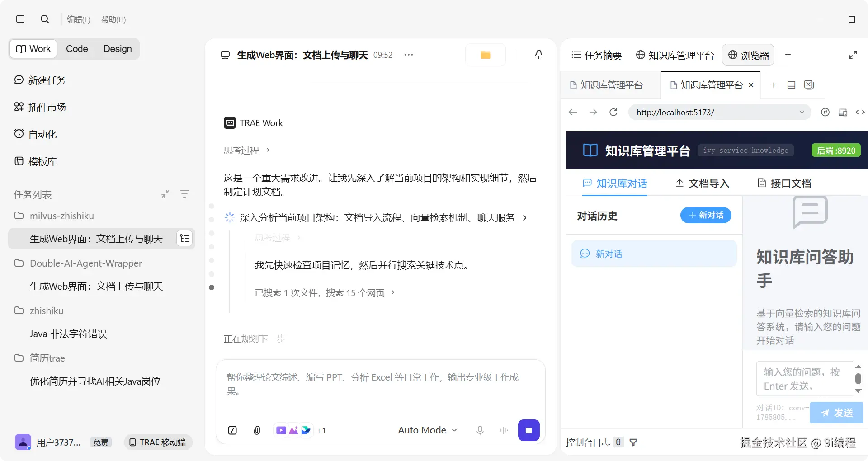Screen dimensions: 868x461
Task: Toggle notifications bell icon
Action: coord(539,55)
